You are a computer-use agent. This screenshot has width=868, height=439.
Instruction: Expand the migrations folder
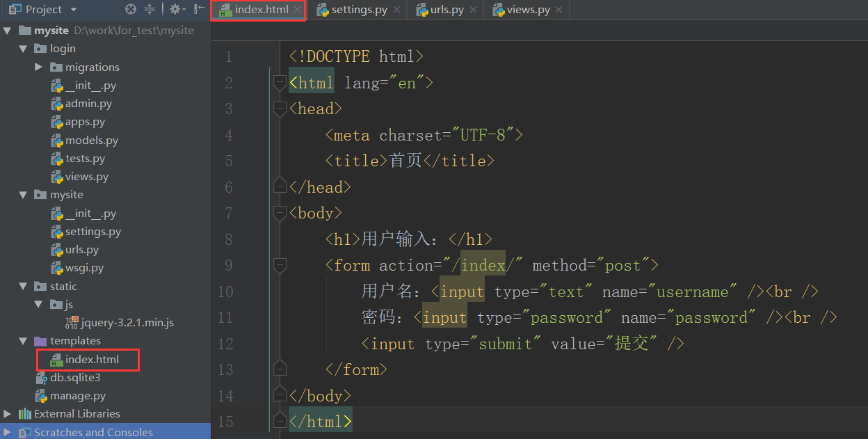(x=39, y=67)
